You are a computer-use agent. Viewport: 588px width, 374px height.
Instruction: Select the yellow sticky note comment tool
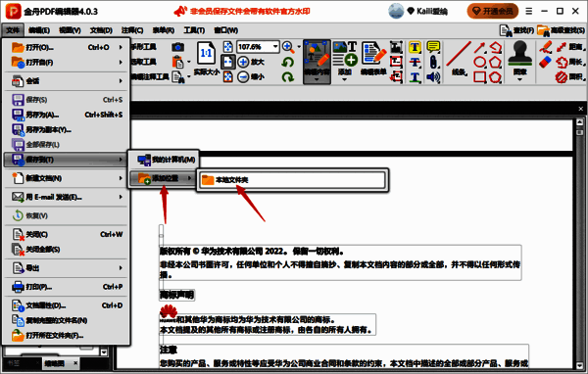pos(433,47)
